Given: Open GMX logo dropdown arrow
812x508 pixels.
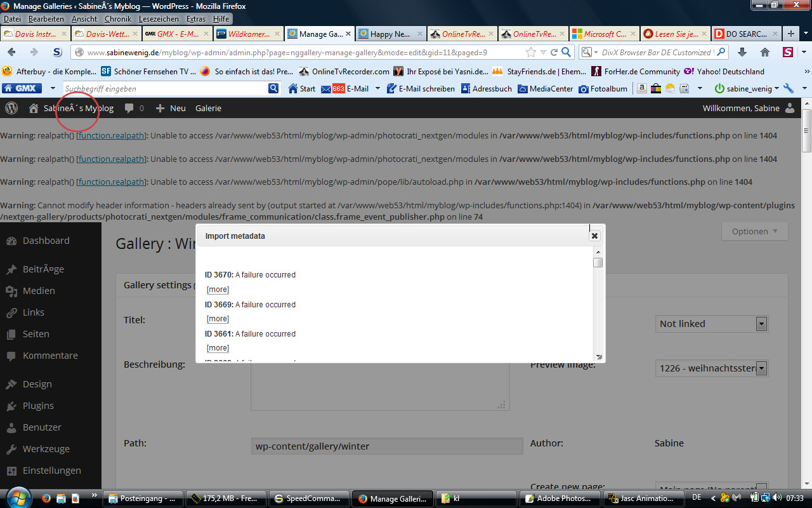Looking at the screenshot, I should pyautogui.click(x=53, y=88).
